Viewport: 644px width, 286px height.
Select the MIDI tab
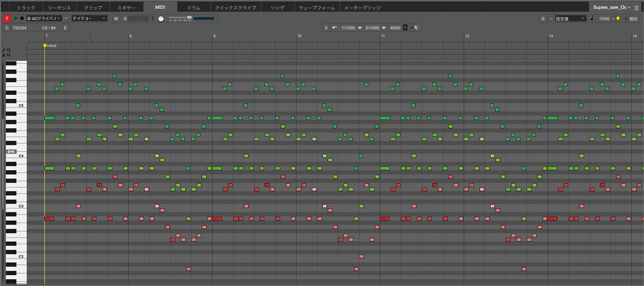[160, 8]
